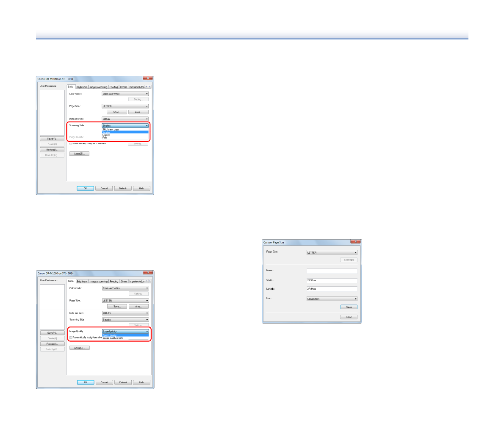Click the Width field showing 21.59cm
This screenshot has width=504, height=432.
click(332, 280)
